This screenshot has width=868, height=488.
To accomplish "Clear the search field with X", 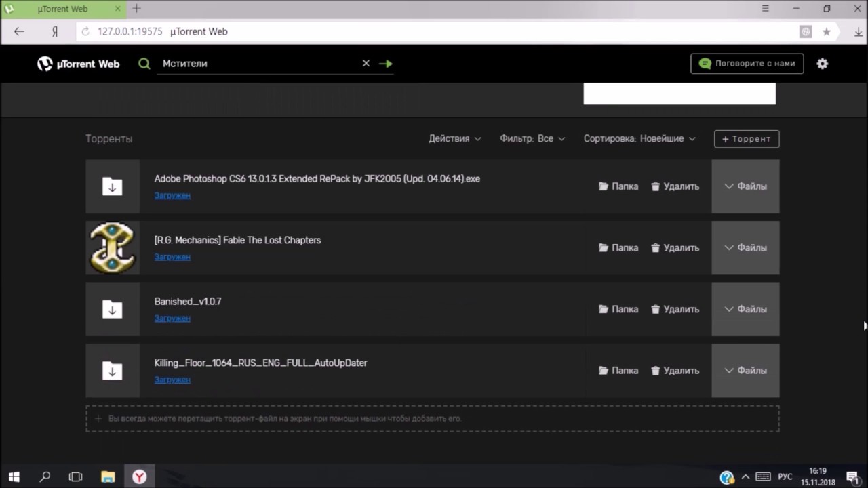I will [x=366, y=63].
